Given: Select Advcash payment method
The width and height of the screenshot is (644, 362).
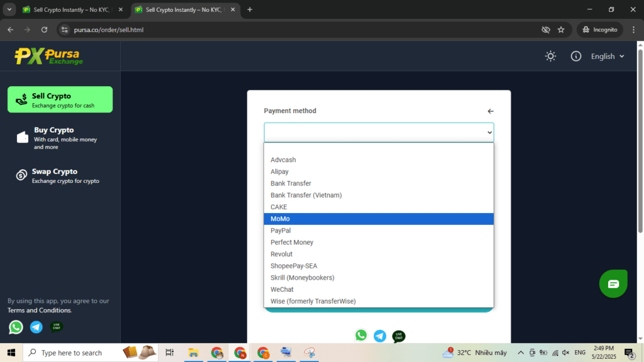Looking at the screenshot, I should [379, 160].
